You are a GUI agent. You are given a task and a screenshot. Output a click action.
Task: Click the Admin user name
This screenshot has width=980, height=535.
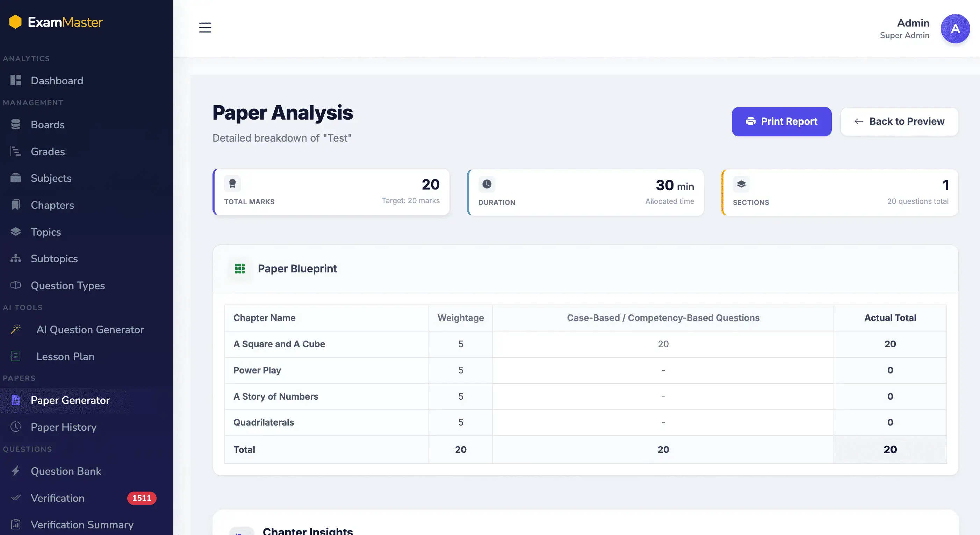(x=913, y=23)
